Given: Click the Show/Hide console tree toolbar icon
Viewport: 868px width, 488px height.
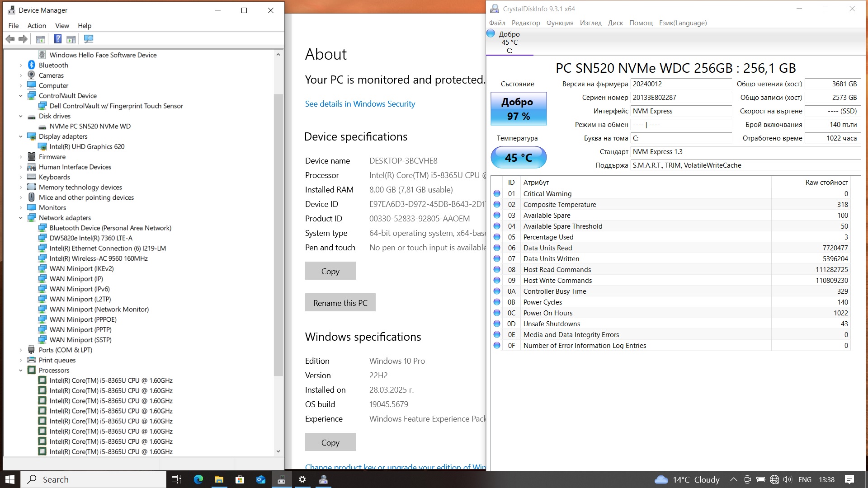Looking at the screenshot, I should [40, 39].
